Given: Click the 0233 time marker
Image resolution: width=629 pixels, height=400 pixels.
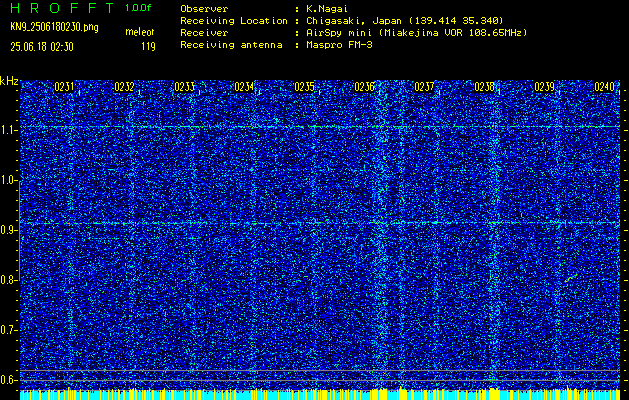Looking at the screenshot, I should tap(184, 87).
